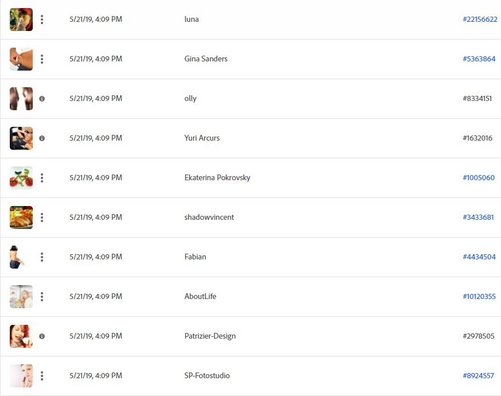This screenshot has height=396, width=501.
Task: Open the three-dot menu for luna row
Action: [42, 19]
